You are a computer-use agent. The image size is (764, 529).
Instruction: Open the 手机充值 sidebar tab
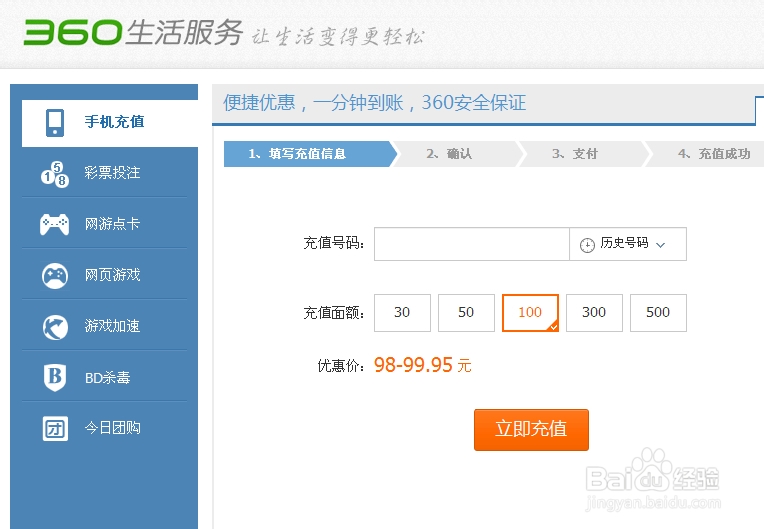(110, 122)
